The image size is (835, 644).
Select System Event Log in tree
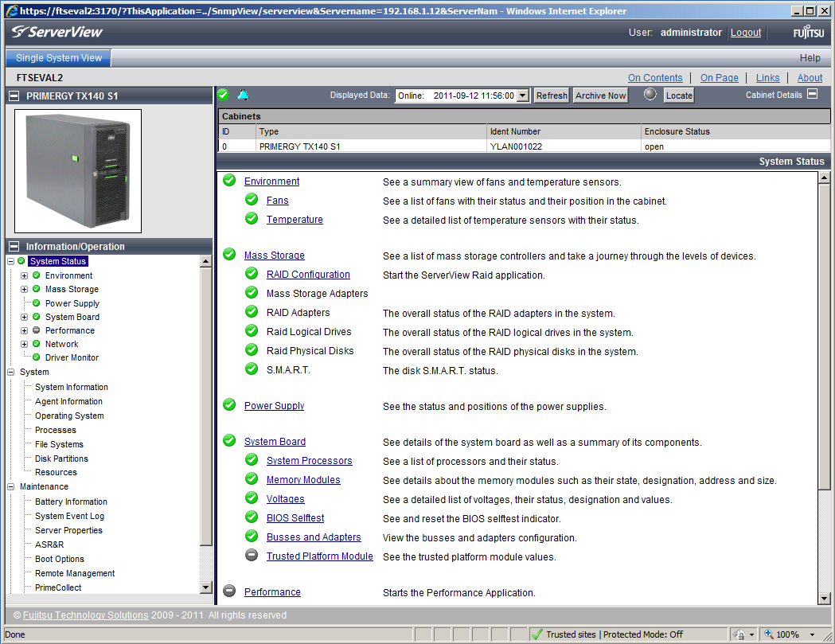pos(69,516)
